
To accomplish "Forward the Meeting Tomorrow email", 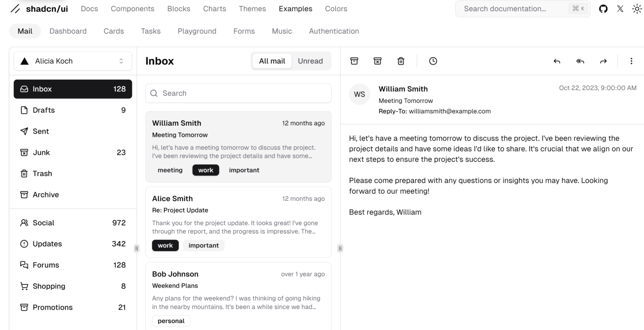I will (603, 61).
